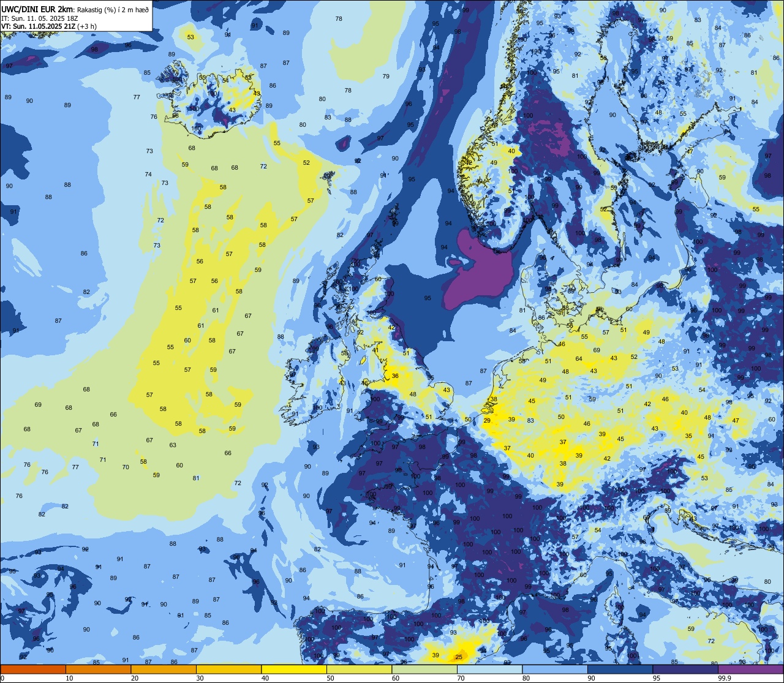784x683 pixels.
Task: Click the light orange 20–30 legend swatch
Action: point(164,669)
